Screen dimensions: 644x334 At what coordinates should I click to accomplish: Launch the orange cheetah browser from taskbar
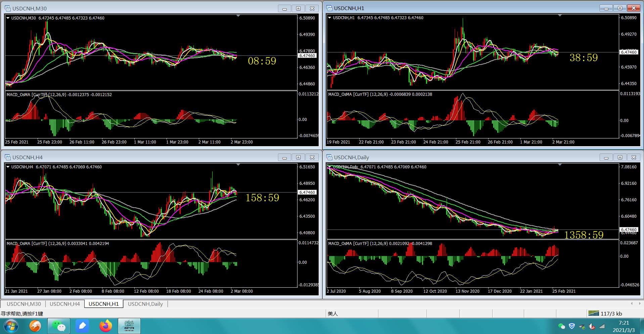click(x=35, y=326)
